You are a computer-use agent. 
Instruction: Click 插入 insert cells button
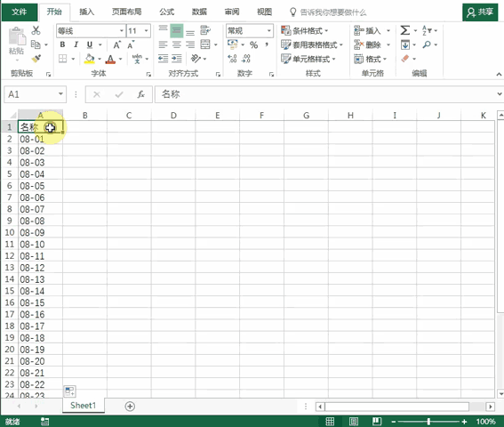367,30
